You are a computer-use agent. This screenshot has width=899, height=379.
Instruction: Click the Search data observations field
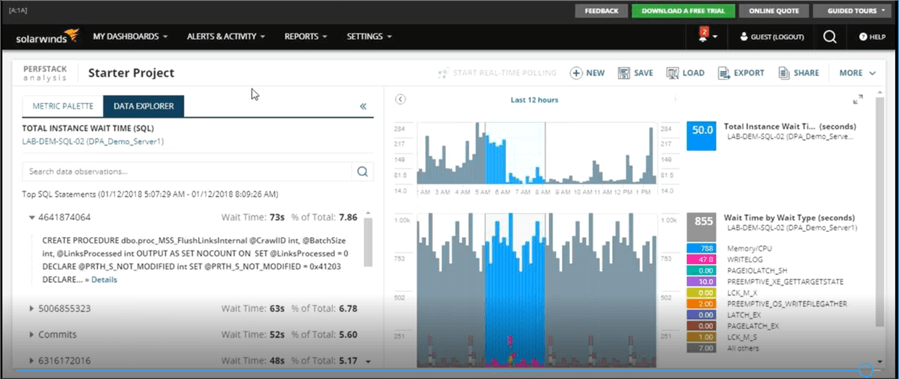coord(187,171)
